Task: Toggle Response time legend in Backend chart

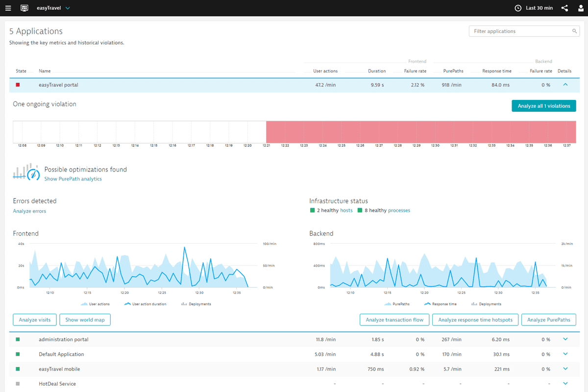Action: (440, 304)
